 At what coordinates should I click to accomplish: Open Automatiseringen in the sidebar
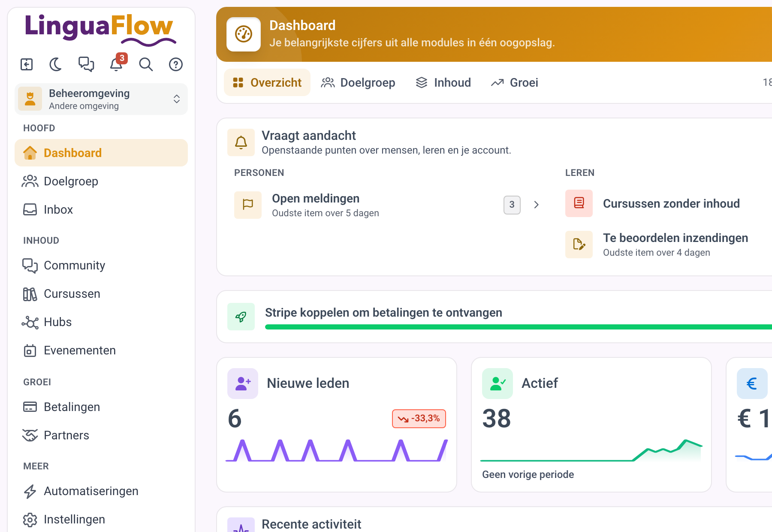(x=101, y=491)
